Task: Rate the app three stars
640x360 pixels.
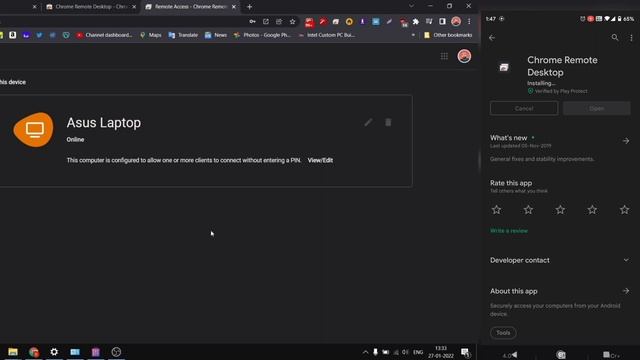Action: coord(560,210)
